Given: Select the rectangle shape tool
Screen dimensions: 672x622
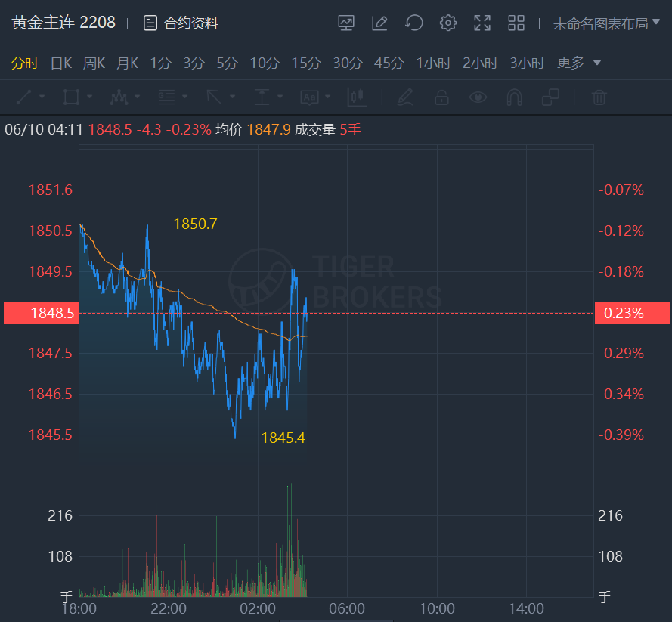Looking at the screenshot, I should (71, 97).
